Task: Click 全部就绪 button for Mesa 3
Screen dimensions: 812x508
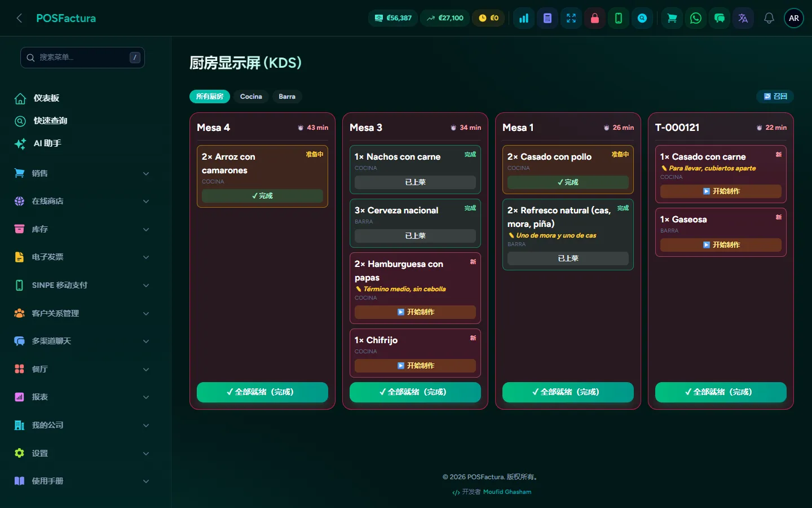Action: pyautogui.click(x=415, y=392)
